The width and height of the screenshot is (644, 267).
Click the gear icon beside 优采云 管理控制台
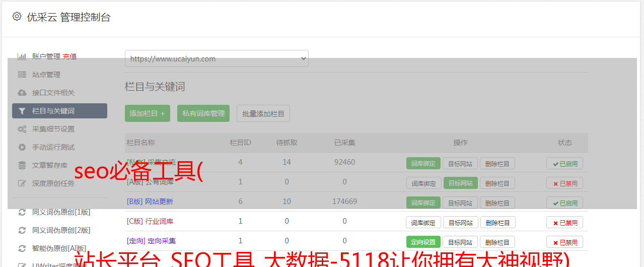[17, 17]
